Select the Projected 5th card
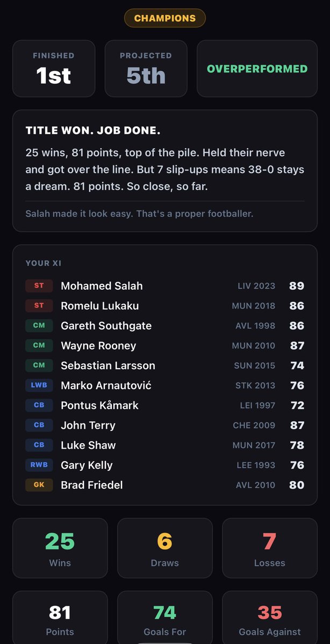This screenshot has height=644, width=330. [146, 69]
